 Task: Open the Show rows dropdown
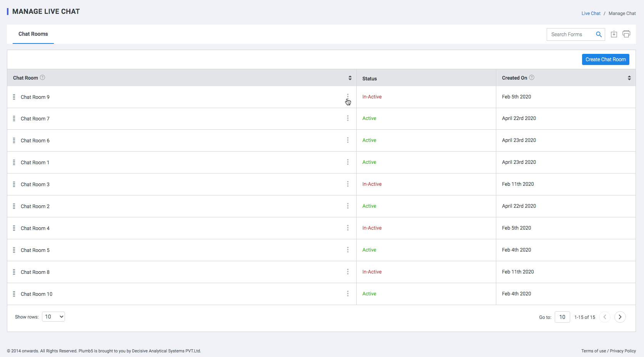(53, 317)
